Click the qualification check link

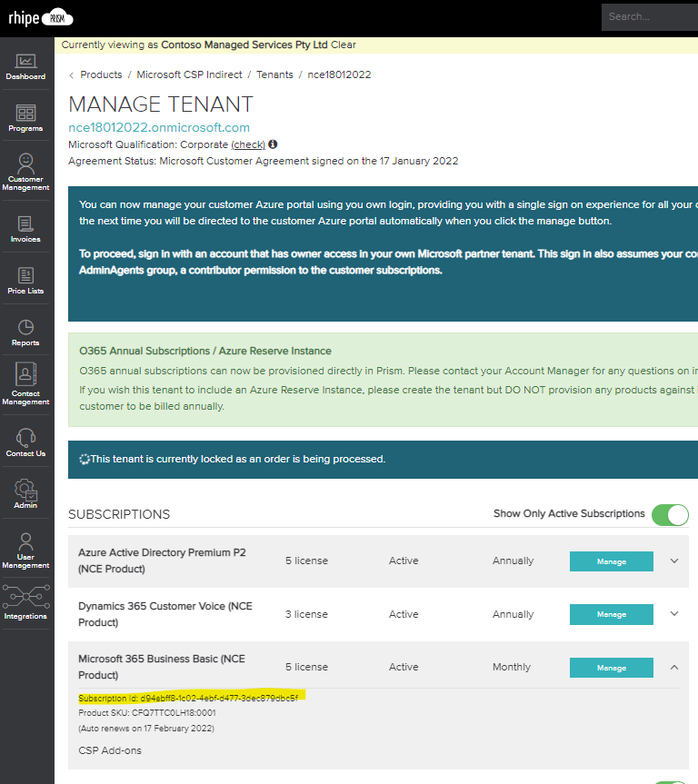point(248,144)
